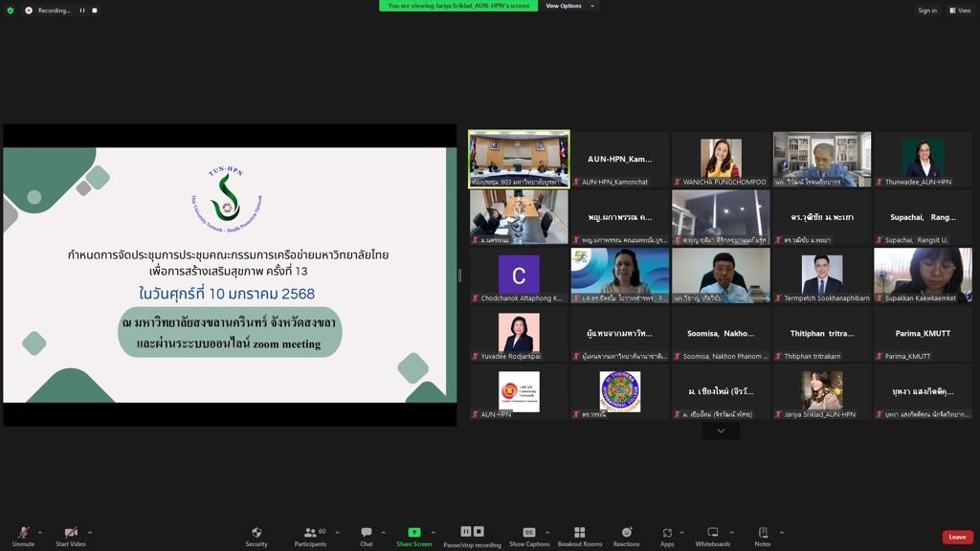
Task: Open the Security shield icon
Action: [x=256, y=534]
